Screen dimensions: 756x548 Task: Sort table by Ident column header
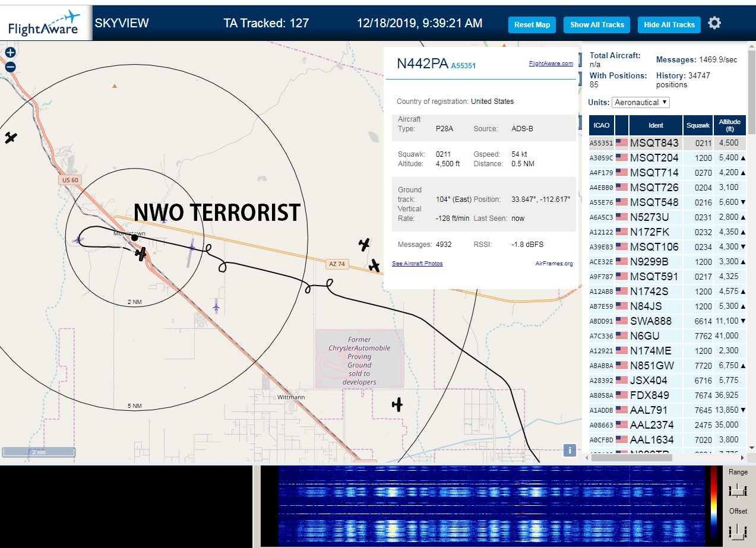coord(656,125)
